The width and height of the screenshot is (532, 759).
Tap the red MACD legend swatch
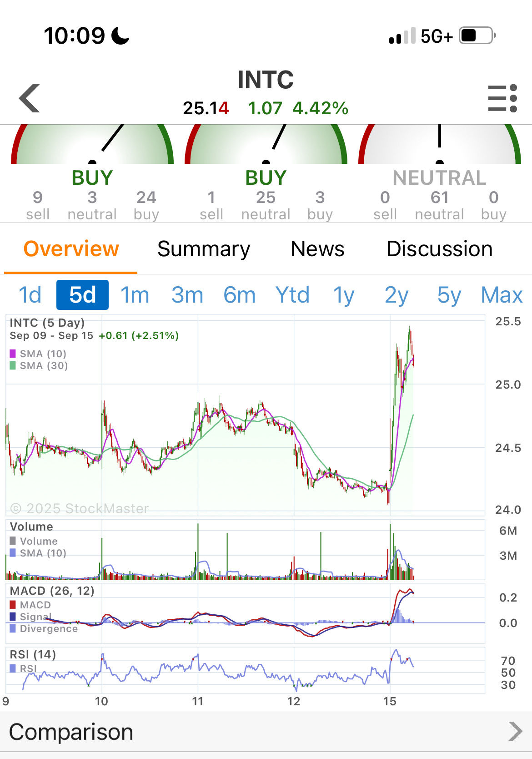click(13, 605)
